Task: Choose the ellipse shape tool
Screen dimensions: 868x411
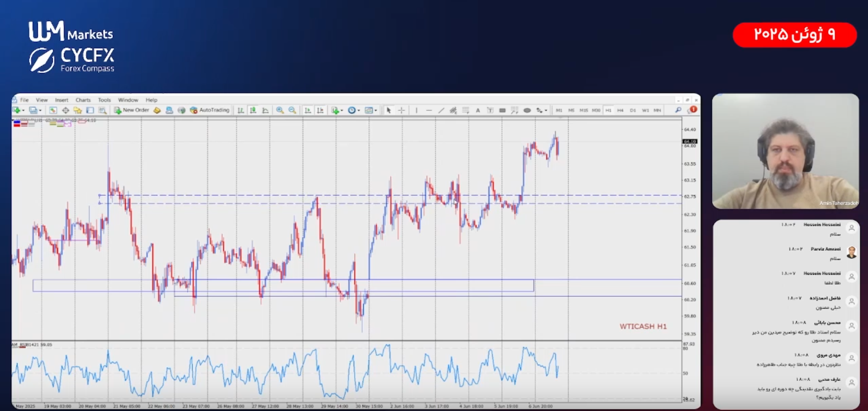Action: point(527,110)
